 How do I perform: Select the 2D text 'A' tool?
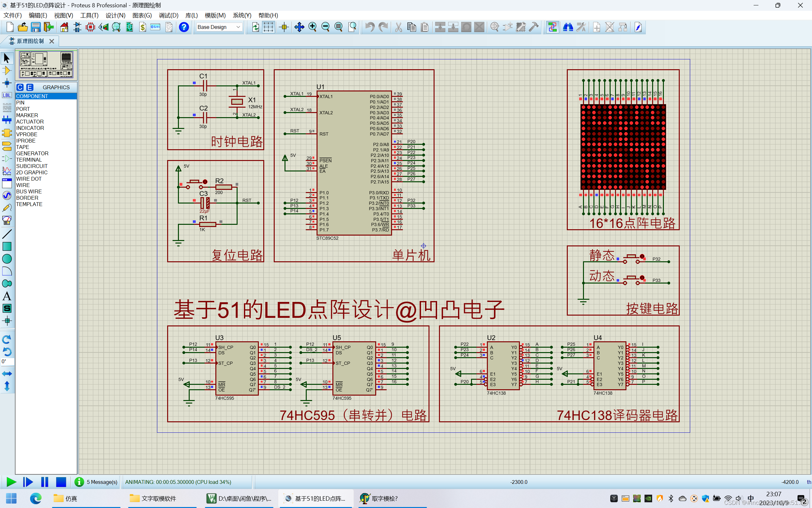[7, 296]
